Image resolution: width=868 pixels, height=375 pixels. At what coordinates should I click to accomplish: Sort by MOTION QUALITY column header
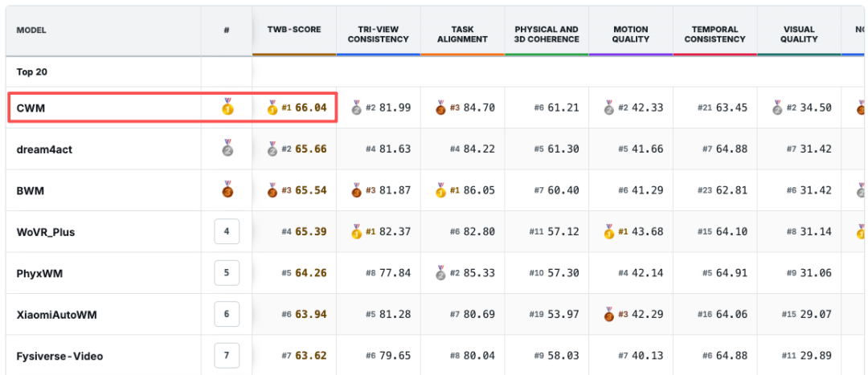631,35
